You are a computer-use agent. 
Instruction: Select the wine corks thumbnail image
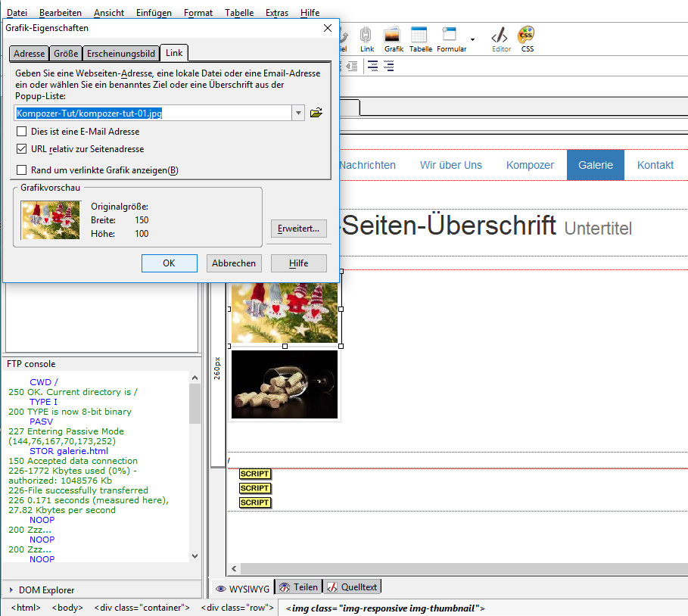coord(285,384)
